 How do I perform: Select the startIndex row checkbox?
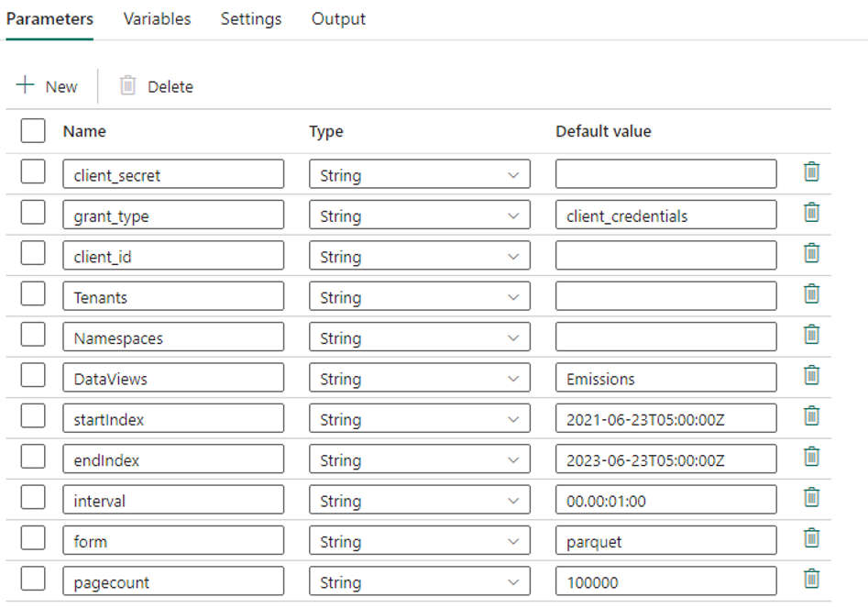point(33,415)
